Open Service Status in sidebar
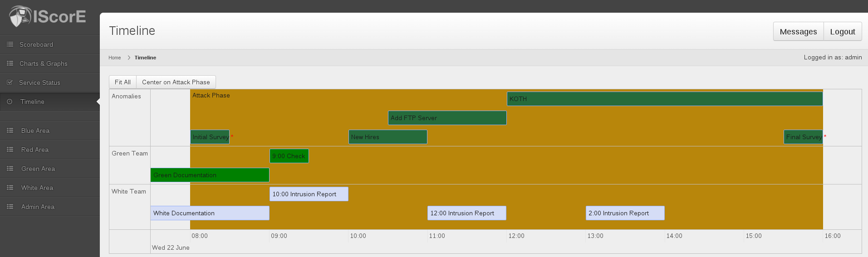868x257 pixels. point(50,82)
